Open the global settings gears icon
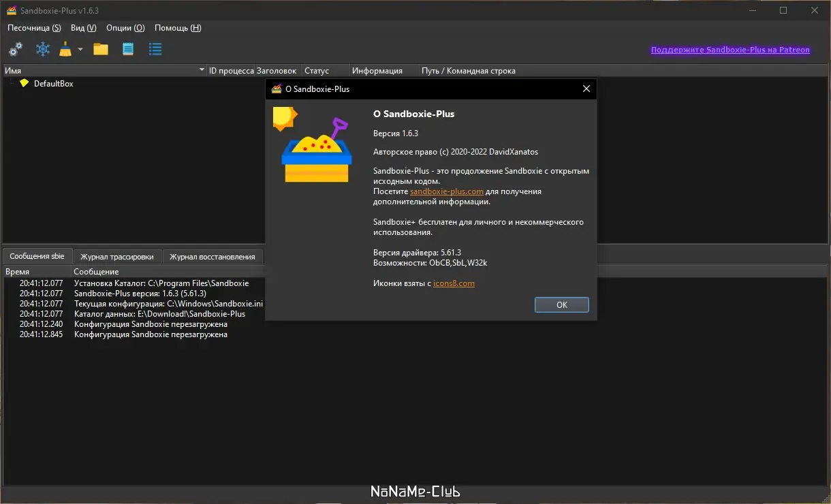 [15, 49]
